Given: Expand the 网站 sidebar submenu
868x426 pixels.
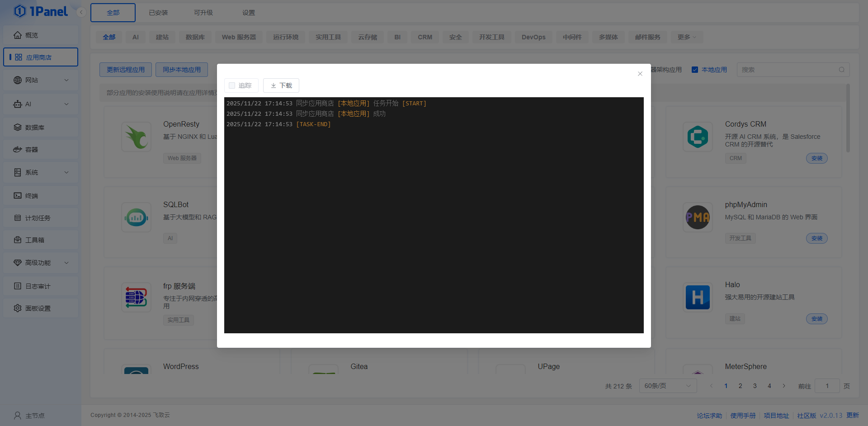Looking at the screenshot, I should (66, 80).
